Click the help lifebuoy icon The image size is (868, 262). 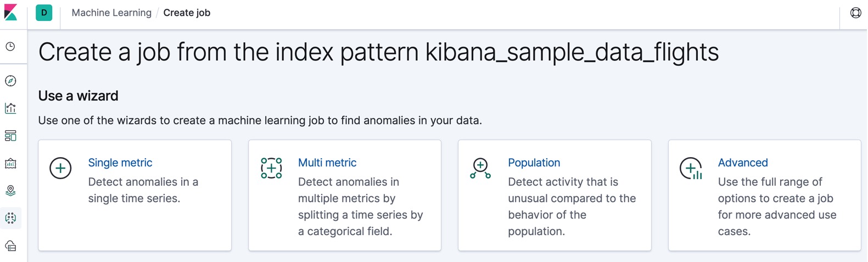coord(855,13)
